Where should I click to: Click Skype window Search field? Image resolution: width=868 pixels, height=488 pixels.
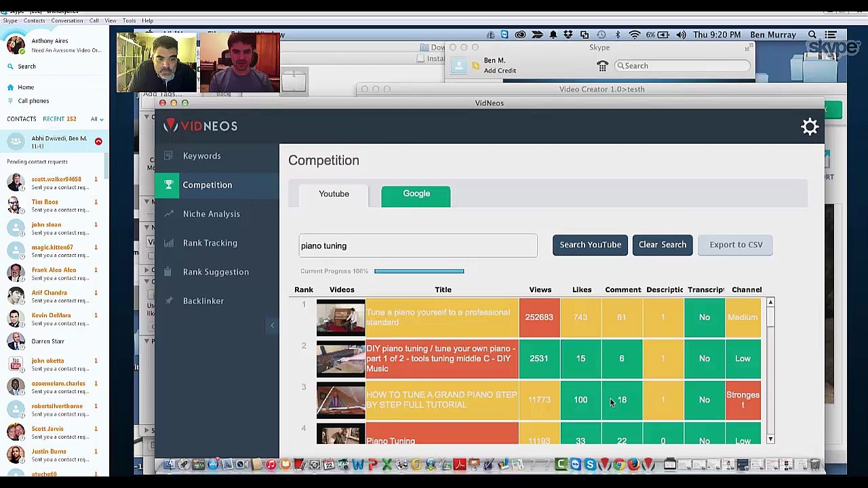(x=682, y=66)
